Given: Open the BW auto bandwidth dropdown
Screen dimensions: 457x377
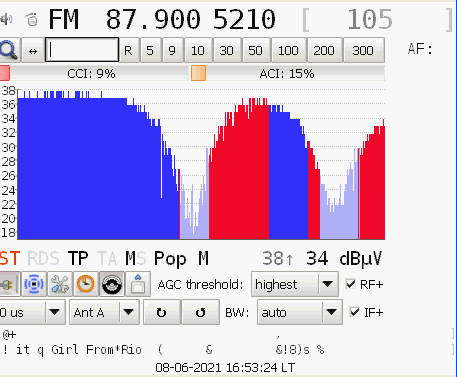Looking at the screenshot, I should click(x=300, y=312).
